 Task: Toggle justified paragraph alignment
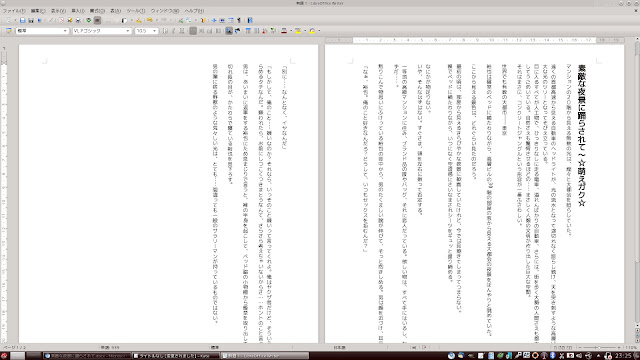tap(218, 31)
